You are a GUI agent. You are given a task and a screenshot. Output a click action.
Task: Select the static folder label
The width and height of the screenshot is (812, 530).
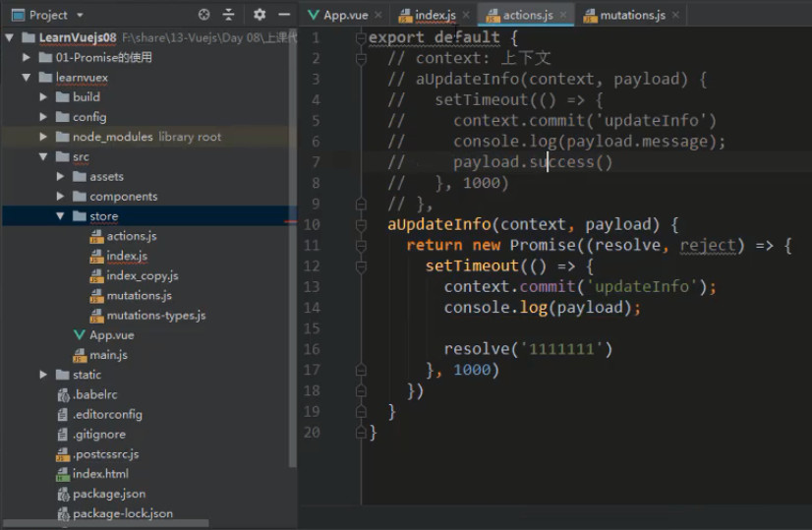pos(87,374)
